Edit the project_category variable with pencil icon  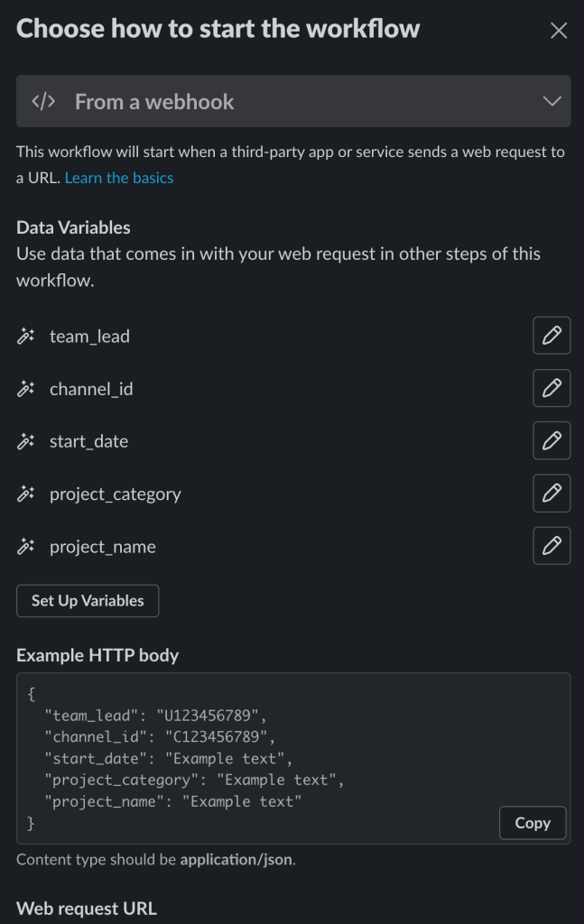(552, 494)
